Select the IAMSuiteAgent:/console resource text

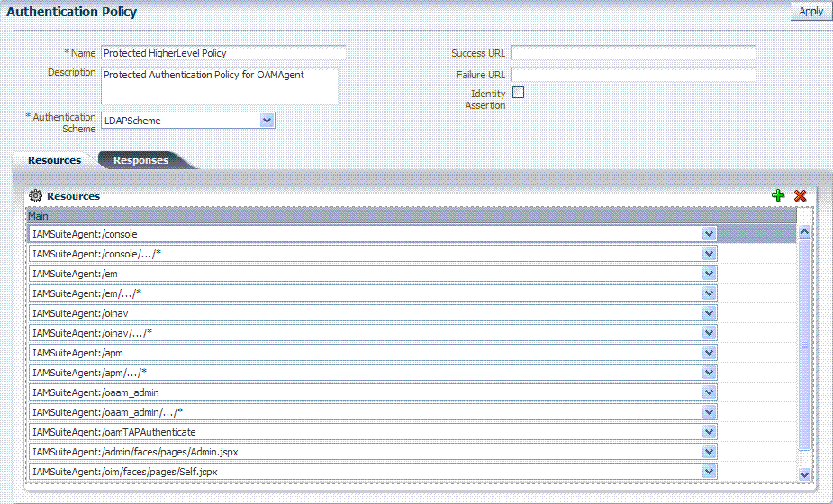(85, 234)
